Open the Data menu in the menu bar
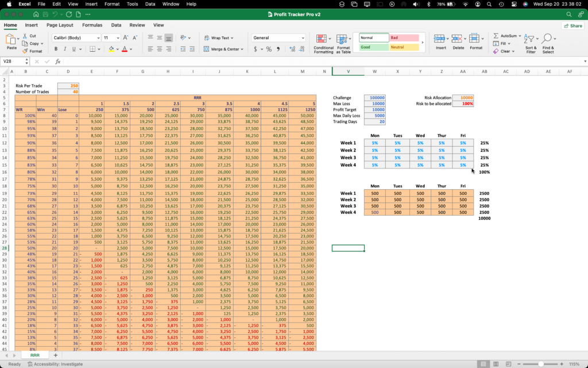Viewport: 588px width, 368px height. pos(150,3)
